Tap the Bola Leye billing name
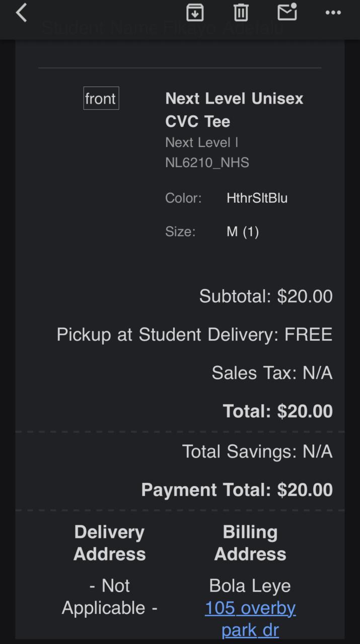 point(250,586)
